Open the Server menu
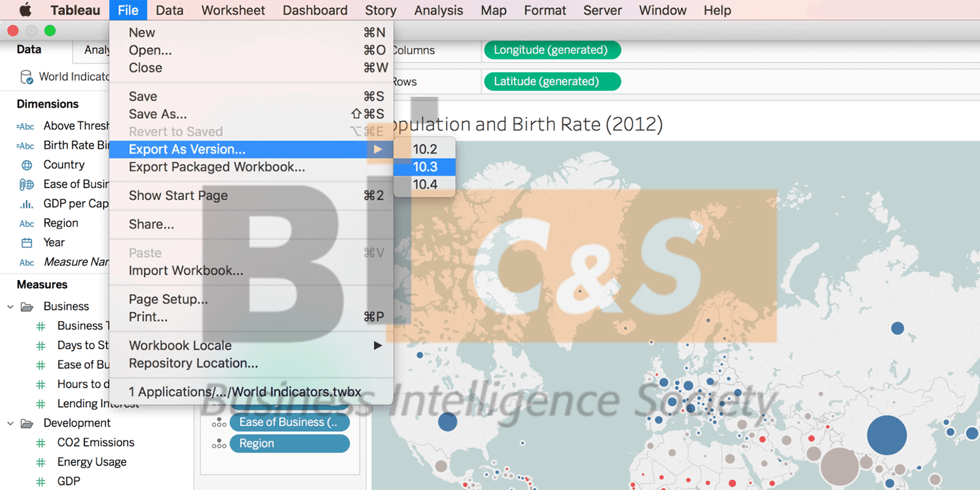Viewport: 980px width, 490px height. (603, 10)
